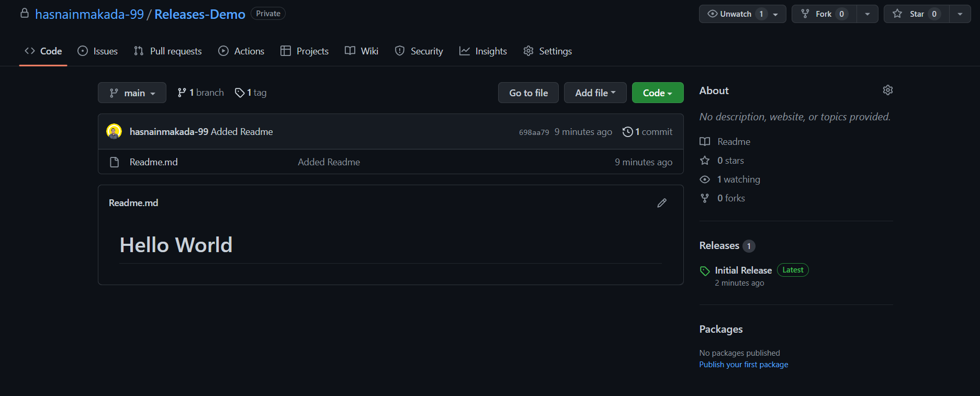
Task: Star the Releases-Demo repository
Action: (x=917, y=14)
